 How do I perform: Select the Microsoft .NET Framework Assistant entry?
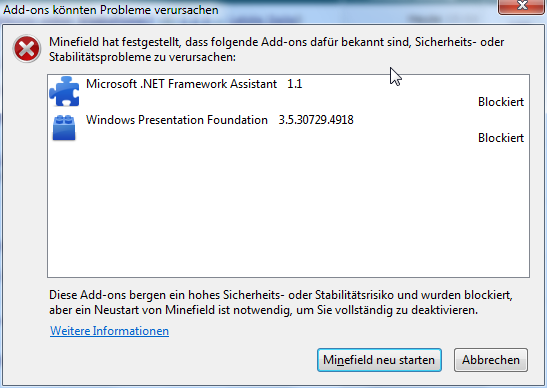tap(288, 92)
